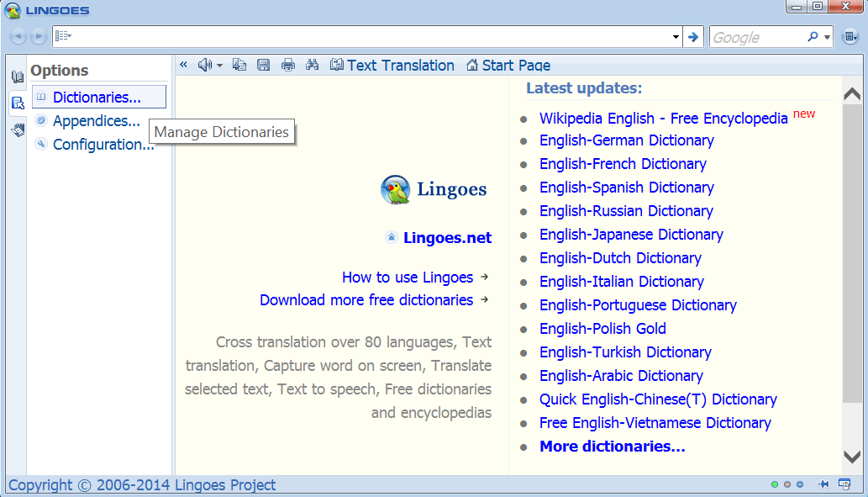
Task: Click the blue dot status indicator
Action: click(x=800, y=484)
